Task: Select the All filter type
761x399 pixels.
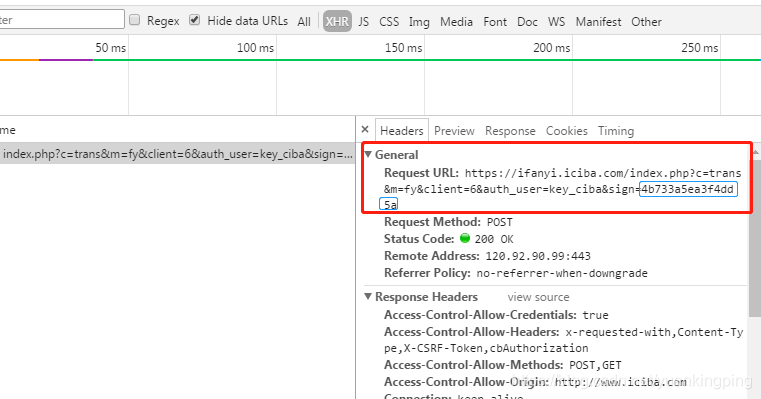Action: (x=304, y=22)
